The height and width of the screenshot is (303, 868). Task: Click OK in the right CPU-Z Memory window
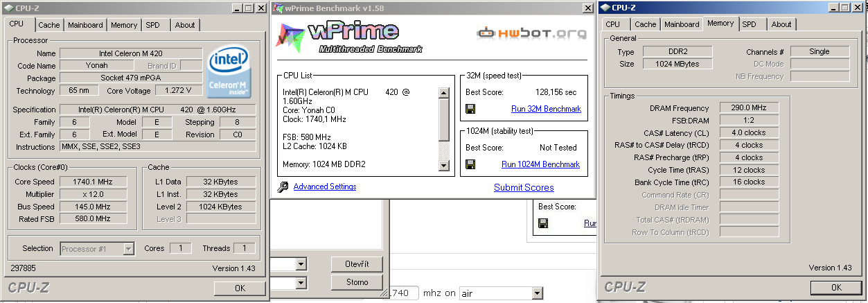tap(836, 287)
